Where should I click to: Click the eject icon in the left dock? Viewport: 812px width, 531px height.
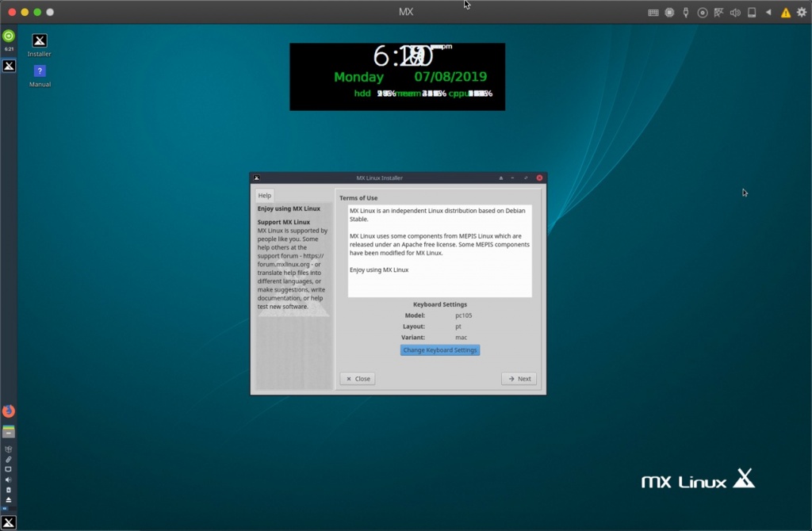point(8,501)
